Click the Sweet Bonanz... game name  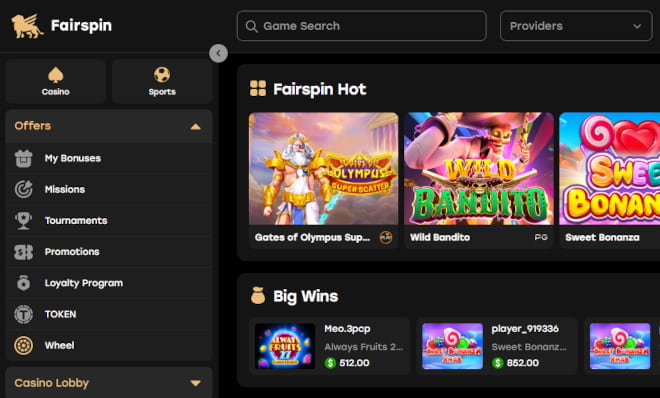click(529, 347)
